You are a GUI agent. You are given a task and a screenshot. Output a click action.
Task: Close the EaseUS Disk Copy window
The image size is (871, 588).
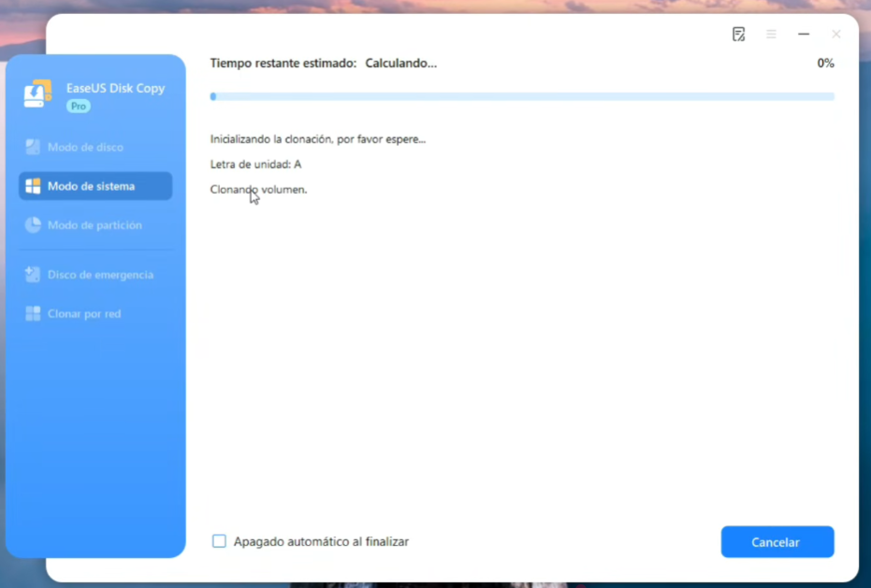click(836, 35)
